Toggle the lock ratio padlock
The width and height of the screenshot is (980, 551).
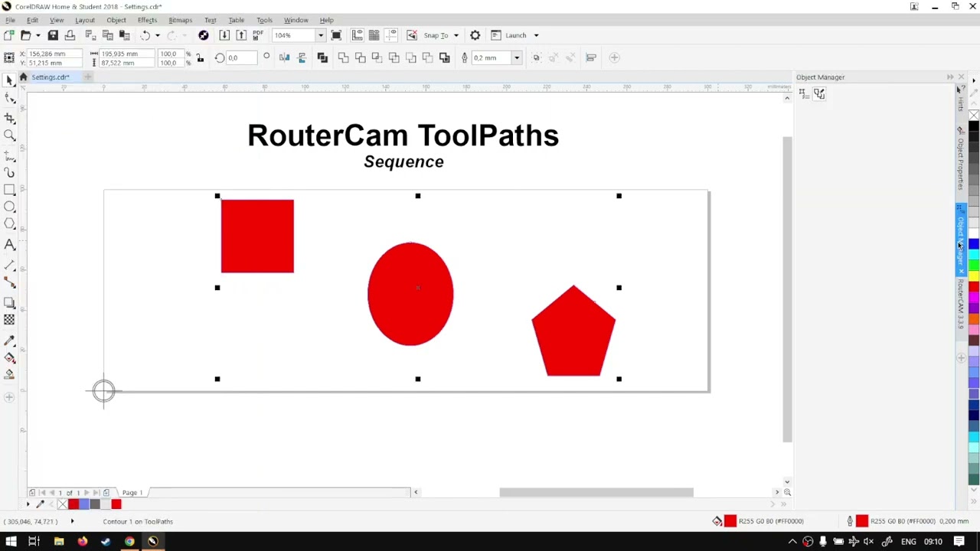[200, 58]
